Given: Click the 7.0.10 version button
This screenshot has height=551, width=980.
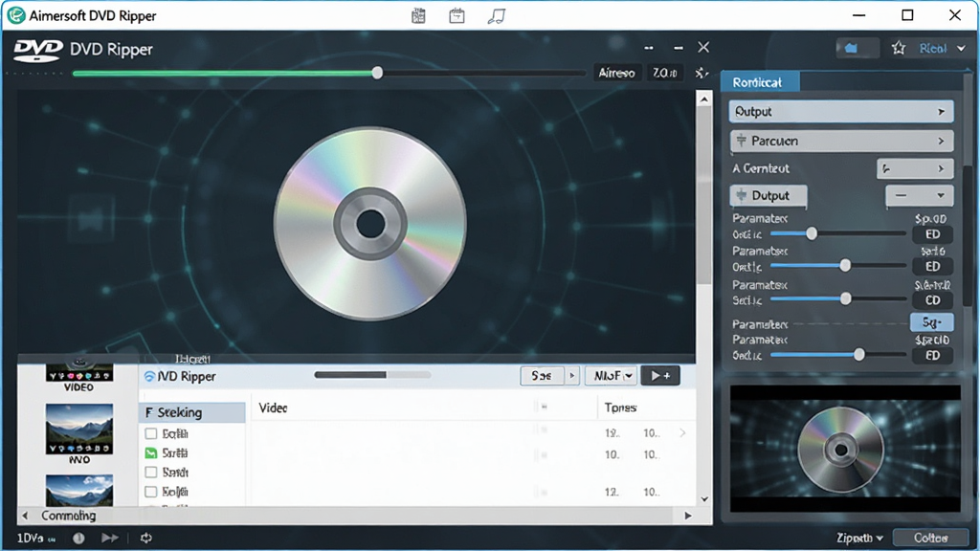Looking at the screenshot, I should click(x=664, y=73).
